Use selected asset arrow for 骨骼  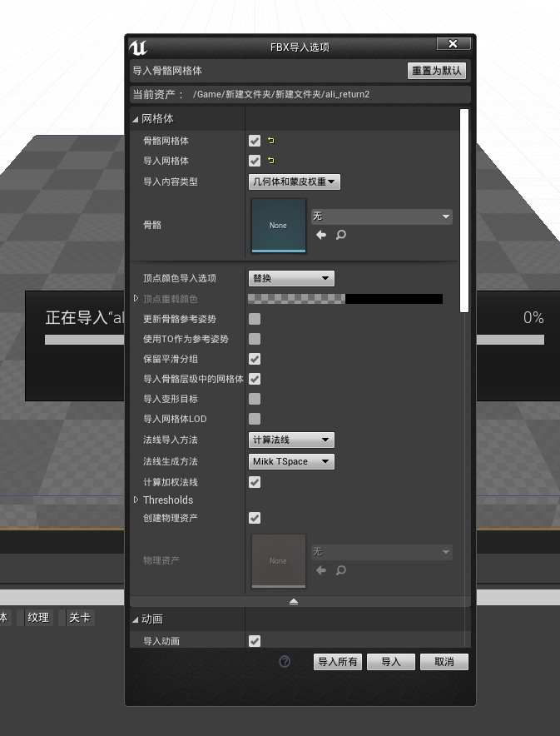click(321, 235)
